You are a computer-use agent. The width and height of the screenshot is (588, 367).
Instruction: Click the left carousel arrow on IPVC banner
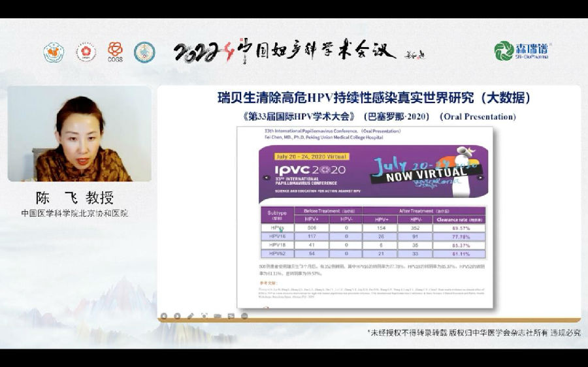point(266,177)
